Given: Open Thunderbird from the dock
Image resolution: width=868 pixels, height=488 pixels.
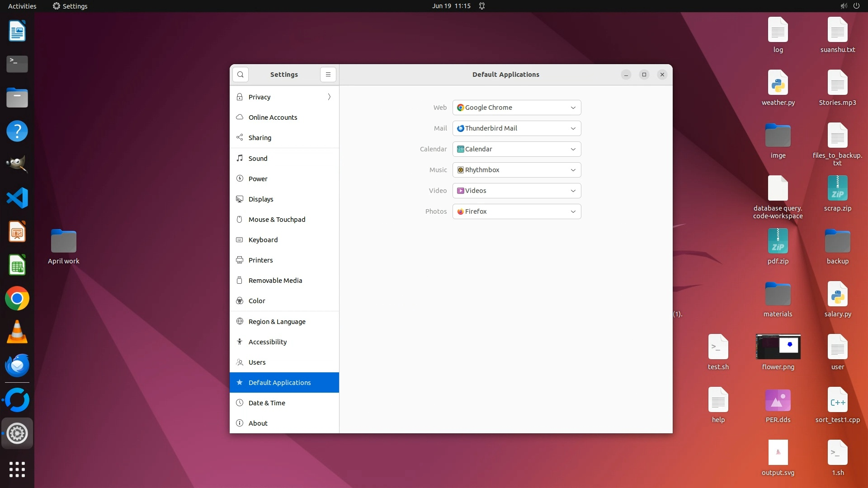Looking at the screenshot, I should [x=17, y=366].
